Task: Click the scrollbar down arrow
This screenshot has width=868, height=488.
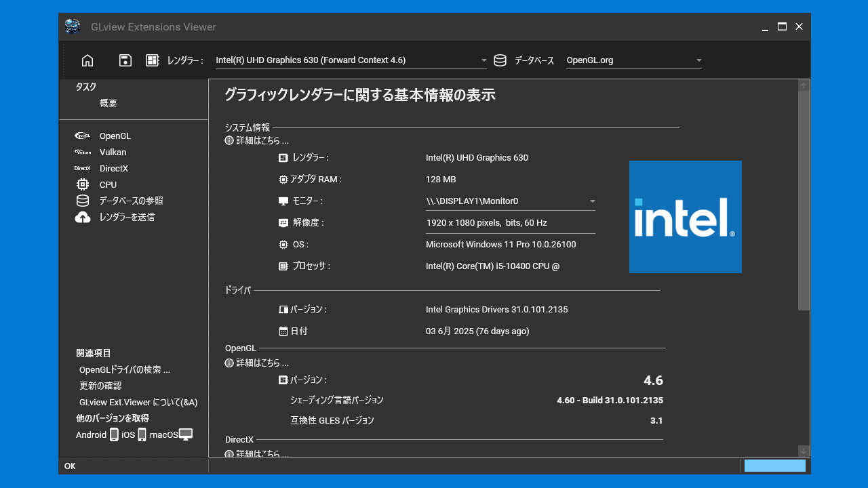Action: click(804, 451)
